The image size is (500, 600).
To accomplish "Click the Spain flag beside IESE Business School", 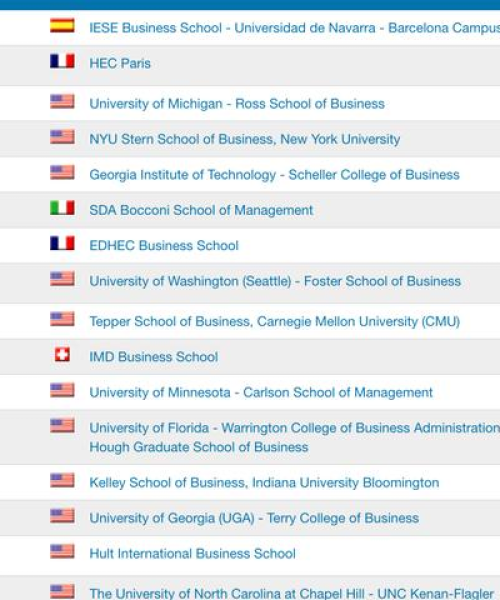I will click(62, 26).
